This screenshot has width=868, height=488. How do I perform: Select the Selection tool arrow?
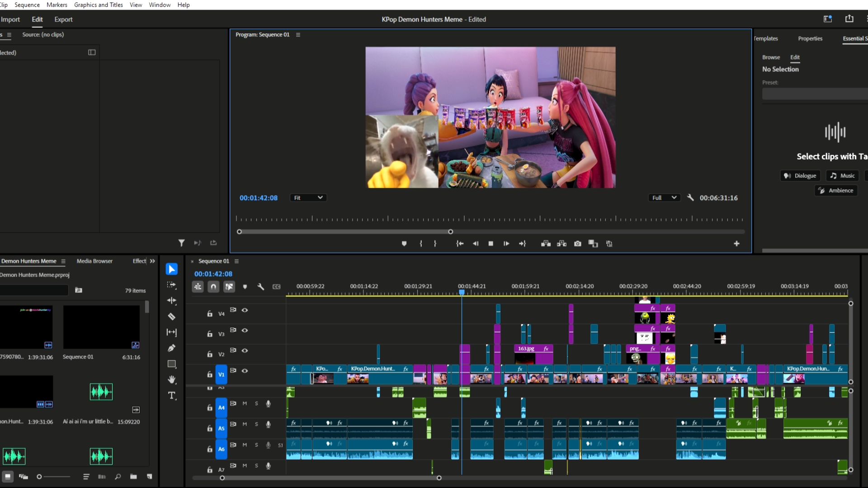(x=171, y=269)
